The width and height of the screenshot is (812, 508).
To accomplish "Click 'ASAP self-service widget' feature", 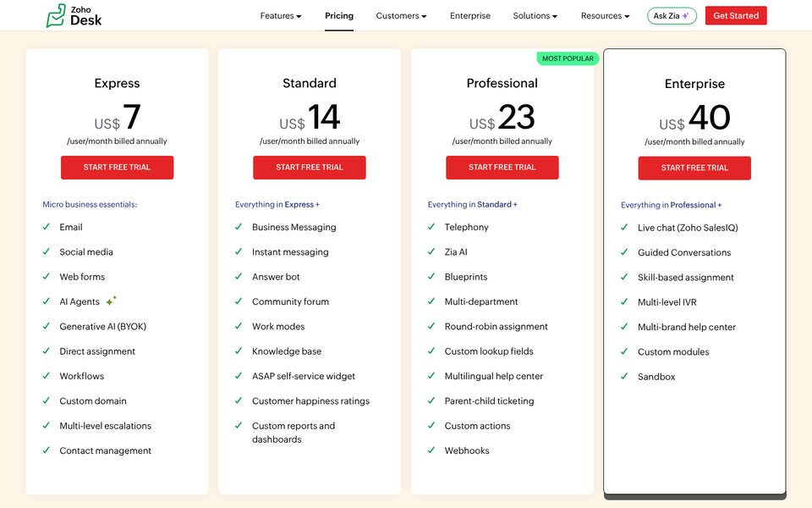I will coord(304,376).
